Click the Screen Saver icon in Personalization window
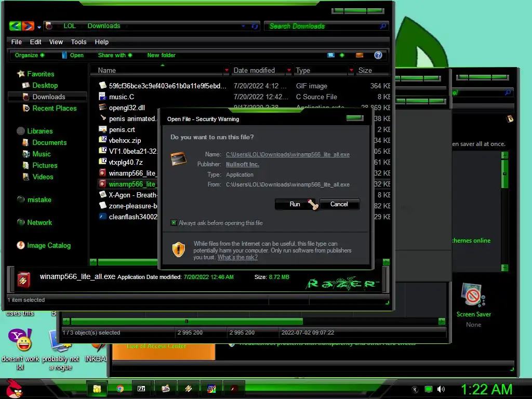The height and width of the screenshot is (399, 532). [x=473, y=295]
